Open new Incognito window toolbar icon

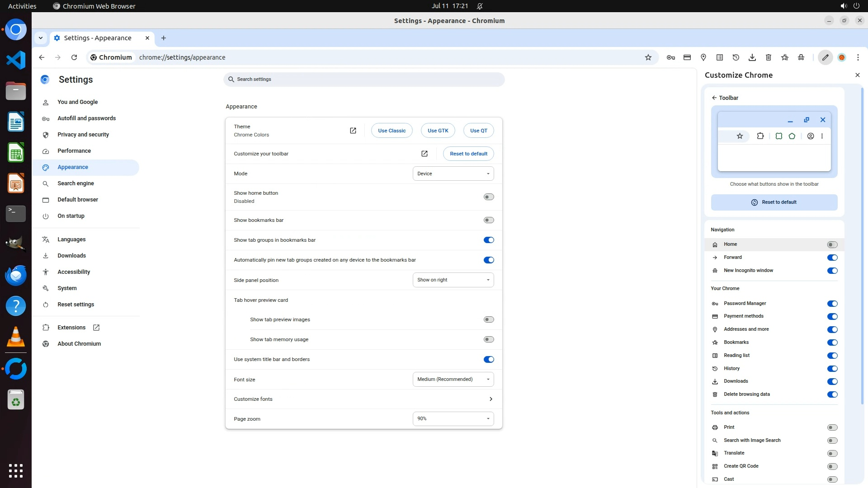pyautogui.click(x=801, y=57)
